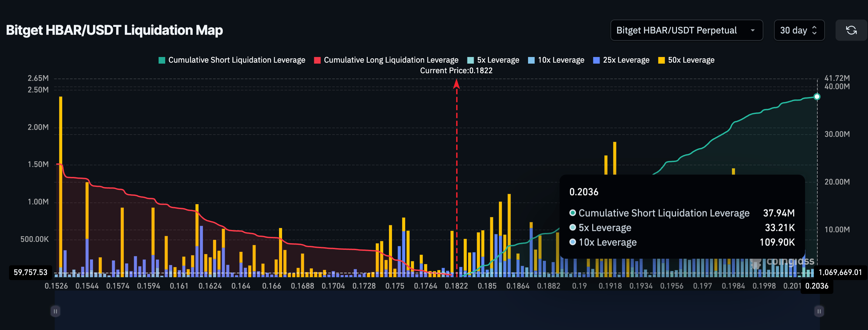This screenshot has height=330, width=868.
Task: Click the teal data point at 0.2036
Action: click(x=817, y=97)
